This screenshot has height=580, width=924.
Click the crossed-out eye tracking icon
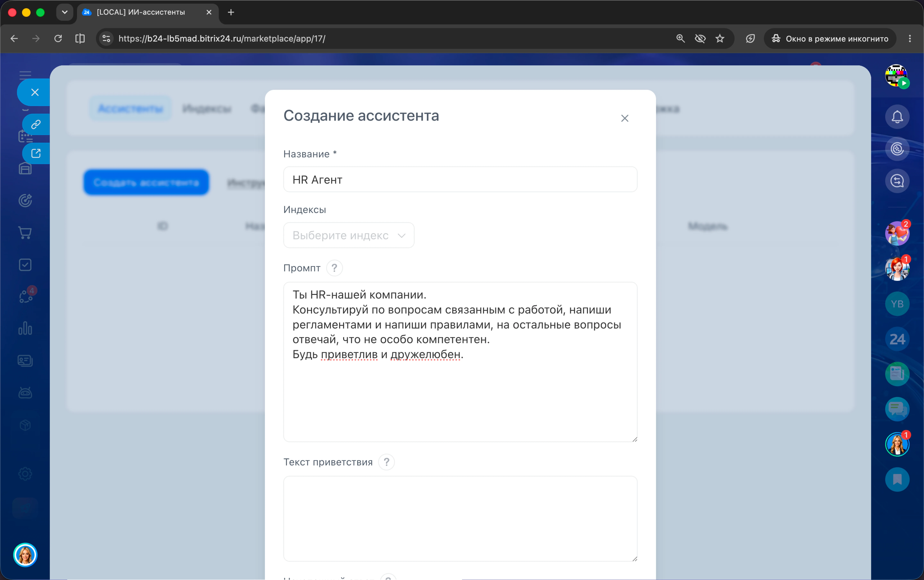pos(700,38)
